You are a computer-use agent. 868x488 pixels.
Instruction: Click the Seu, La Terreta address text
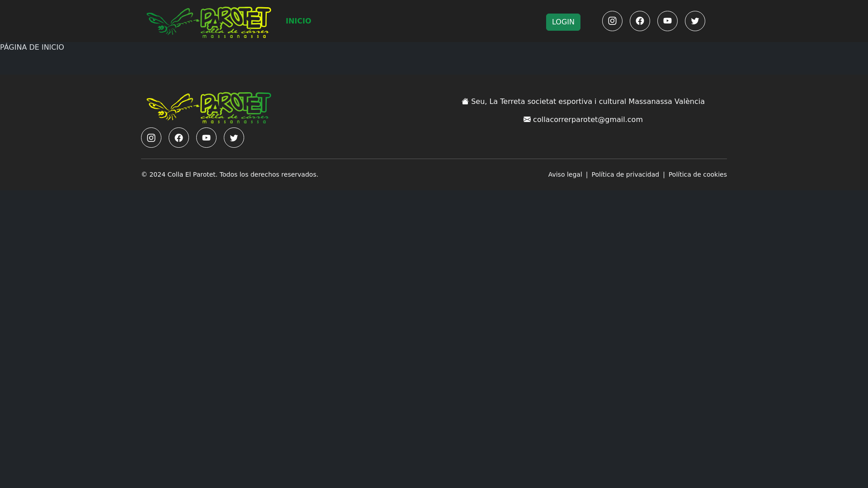[588, 102]
